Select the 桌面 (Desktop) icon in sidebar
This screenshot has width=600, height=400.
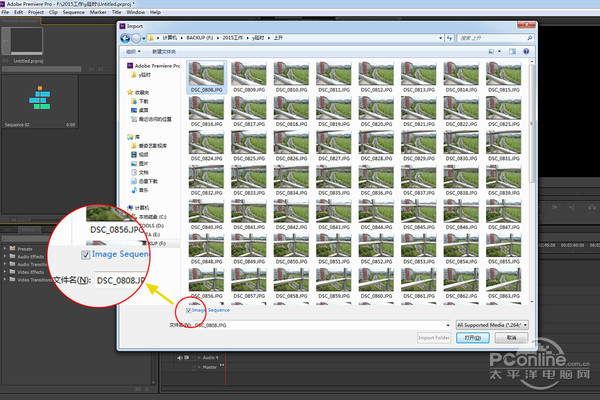[133, 109]
